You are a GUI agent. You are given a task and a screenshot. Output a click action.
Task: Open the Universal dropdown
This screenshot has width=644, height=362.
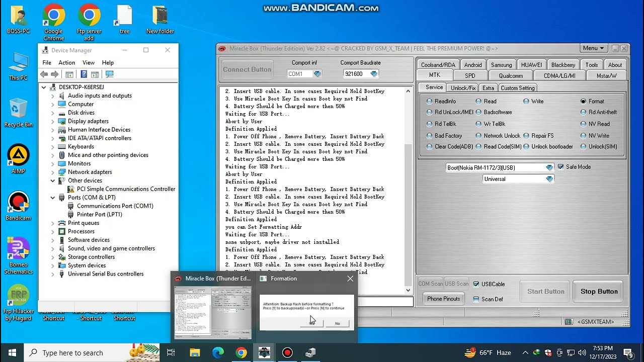[x=549, y=179]
